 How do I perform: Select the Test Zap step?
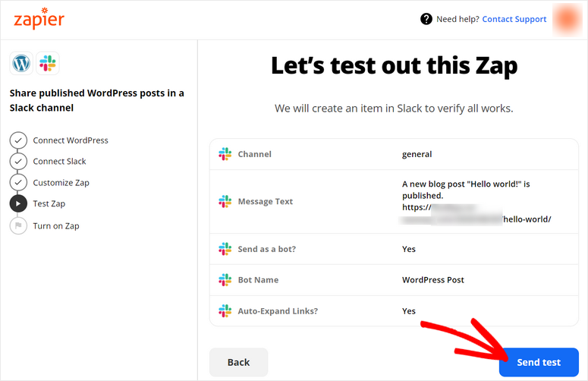click(49, 204)
